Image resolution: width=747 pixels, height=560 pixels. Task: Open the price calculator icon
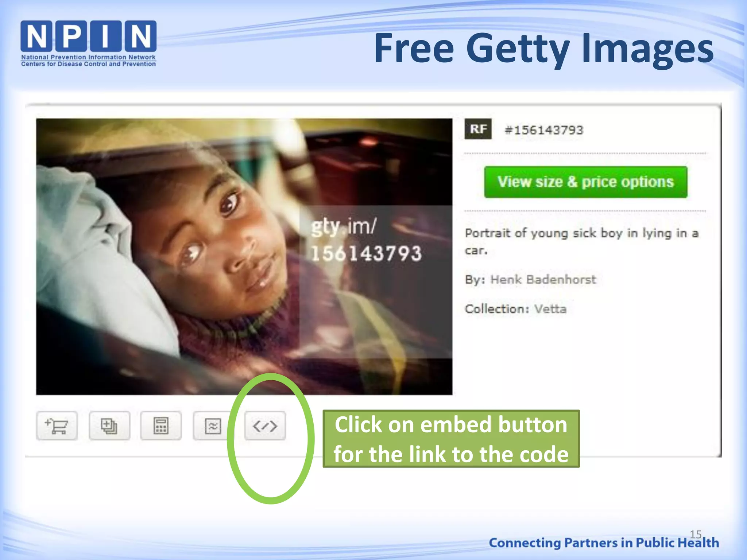coord(161,426)
